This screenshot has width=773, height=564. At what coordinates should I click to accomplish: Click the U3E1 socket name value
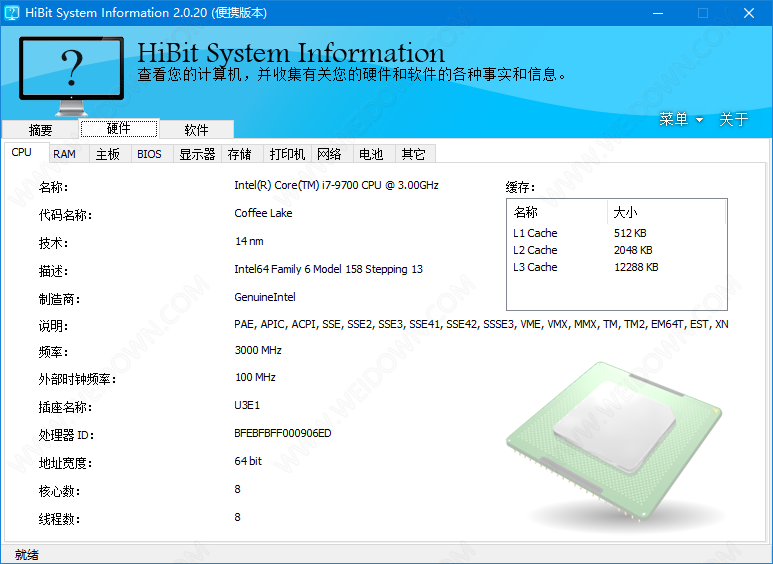[x=247, y=405]
